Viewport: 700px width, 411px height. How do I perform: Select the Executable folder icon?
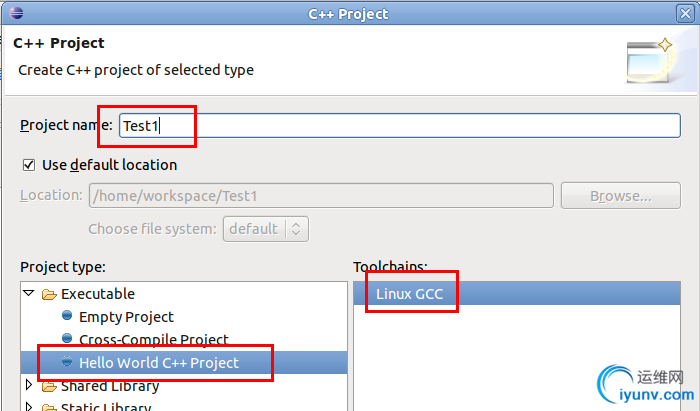[49, 295]
